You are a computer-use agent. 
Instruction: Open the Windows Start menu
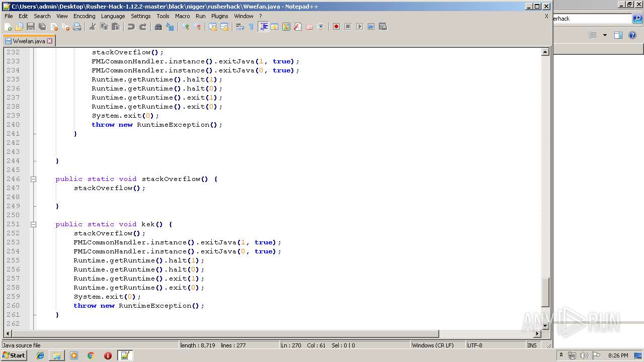(x=14, y=355)
